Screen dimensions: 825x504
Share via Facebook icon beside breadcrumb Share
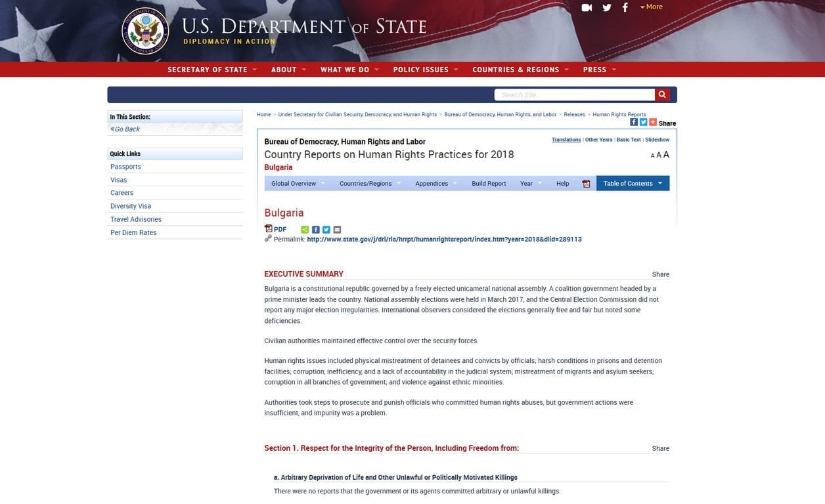click(x=634, y=122)
